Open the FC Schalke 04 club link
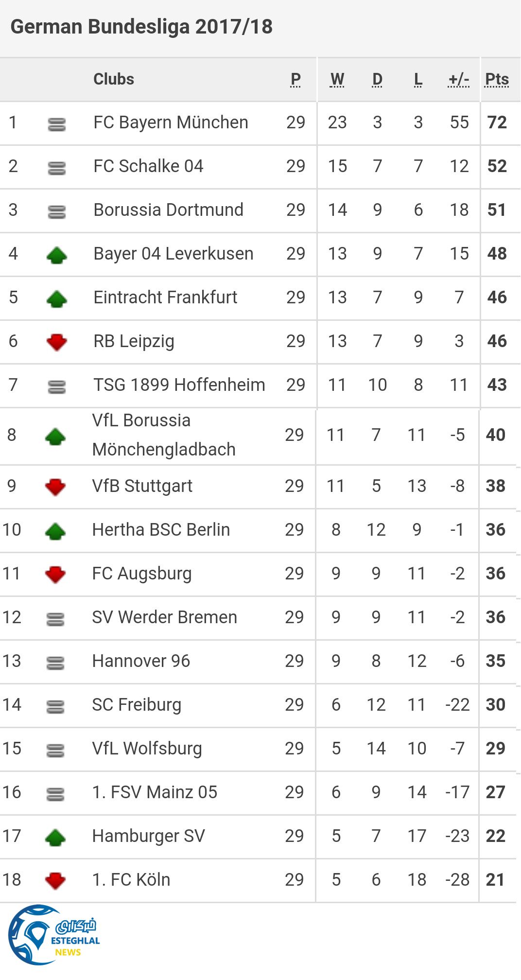This screenshot has height=980, width=521. tap(148, 166)
